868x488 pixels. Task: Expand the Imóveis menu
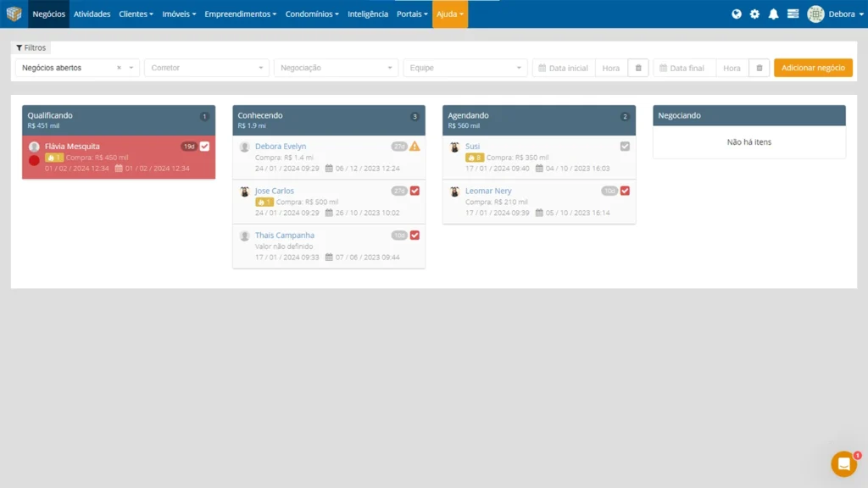[179, 14]
